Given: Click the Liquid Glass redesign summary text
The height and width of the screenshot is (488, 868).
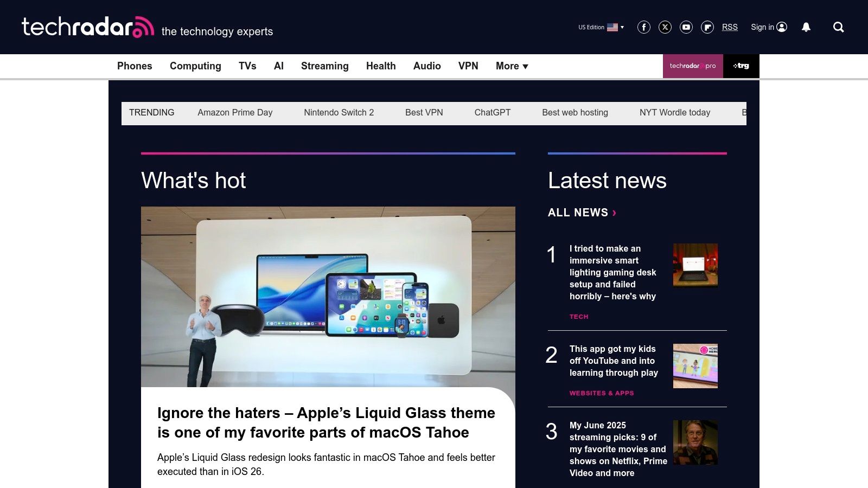Looking at the screenshot, I should pyautogui.click(x=326, y=465).
